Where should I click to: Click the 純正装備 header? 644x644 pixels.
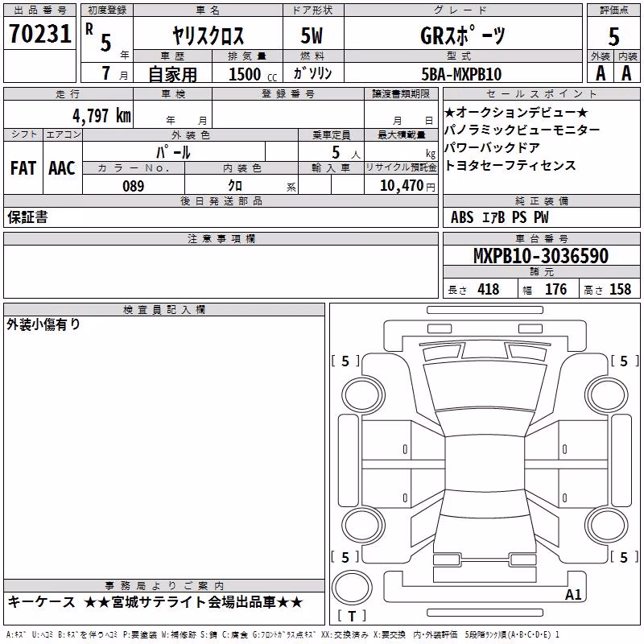tap(541, 200)
